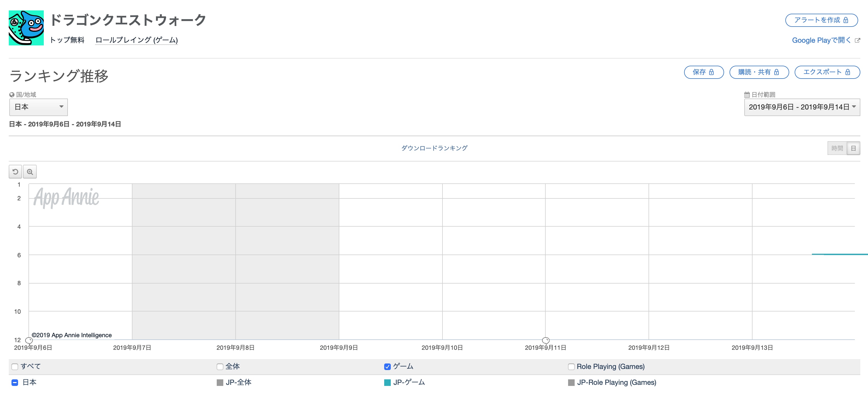
Task: Click the アラートを作成 button
Action: click(x=821, y=20)
